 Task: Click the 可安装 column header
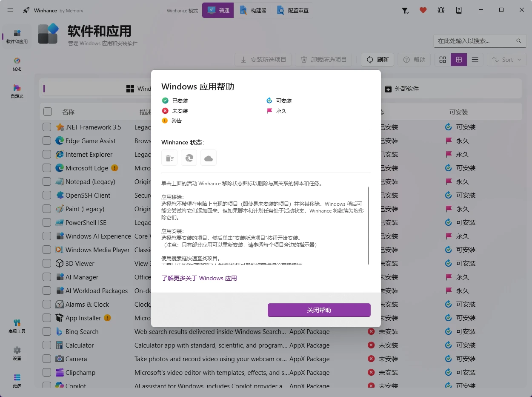point(458,112)
